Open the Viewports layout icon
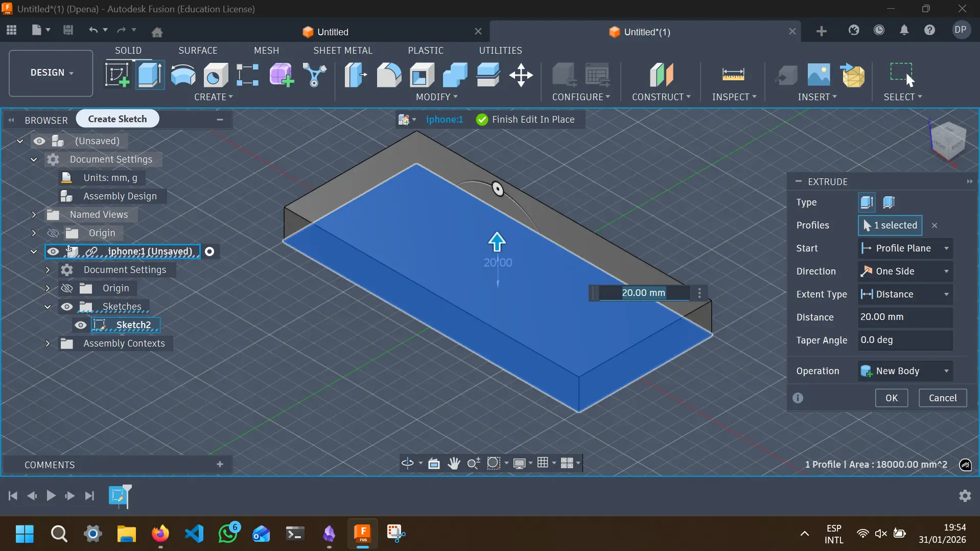980x551 pixels. [x=567, y=463]
